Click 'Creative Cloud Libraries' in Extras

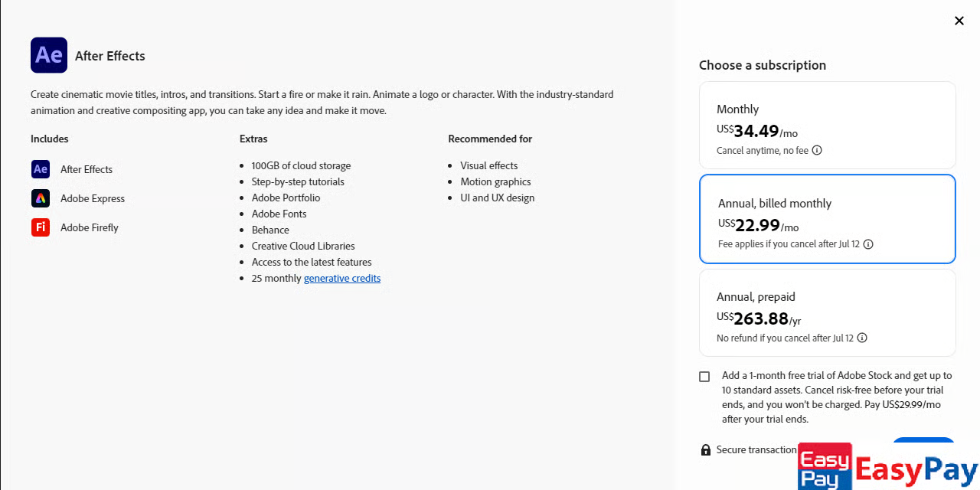(x=303, y=246)
